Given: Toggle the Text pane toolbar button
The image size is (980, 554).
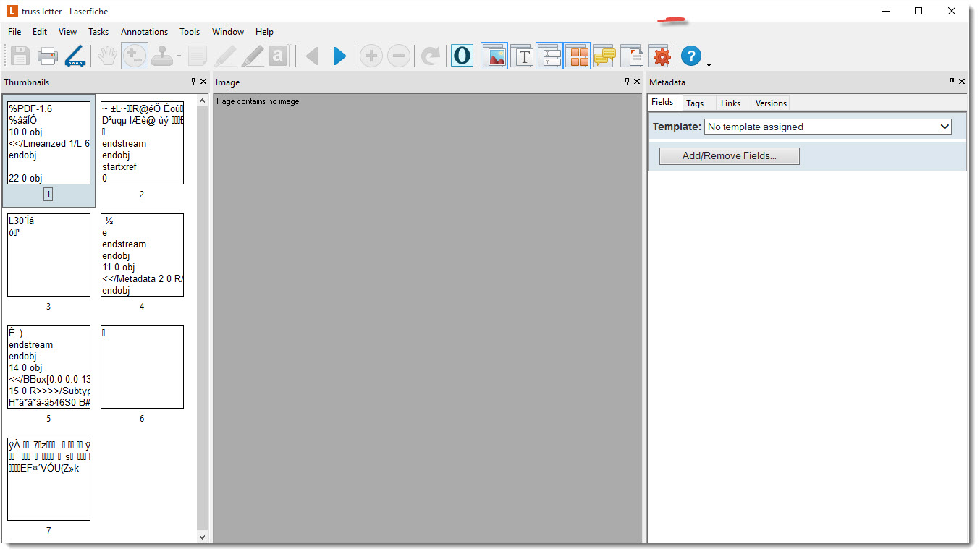Looking at the screenshot, I should click(x=523, y=56).
